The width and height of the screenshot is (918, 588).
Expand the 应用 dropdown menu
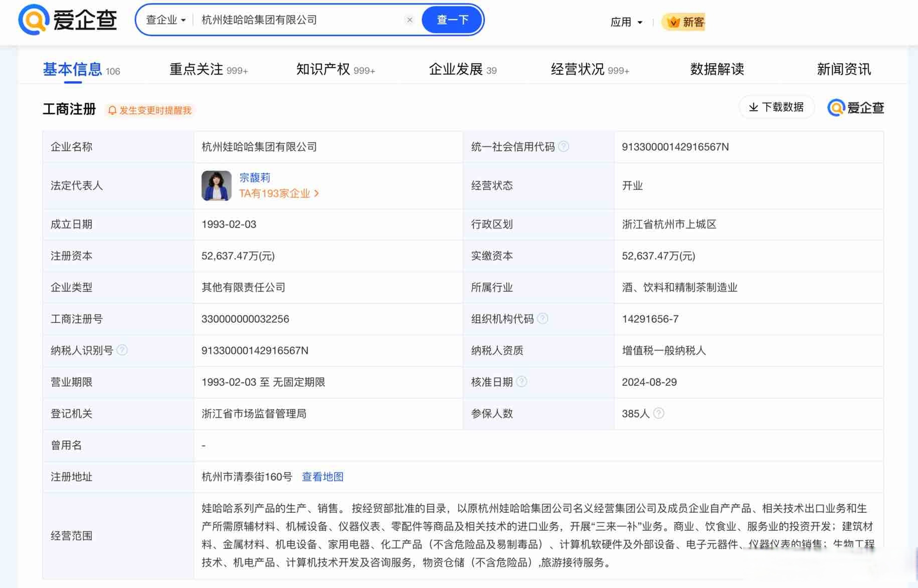pyautogui.click(x=626, y=22)
